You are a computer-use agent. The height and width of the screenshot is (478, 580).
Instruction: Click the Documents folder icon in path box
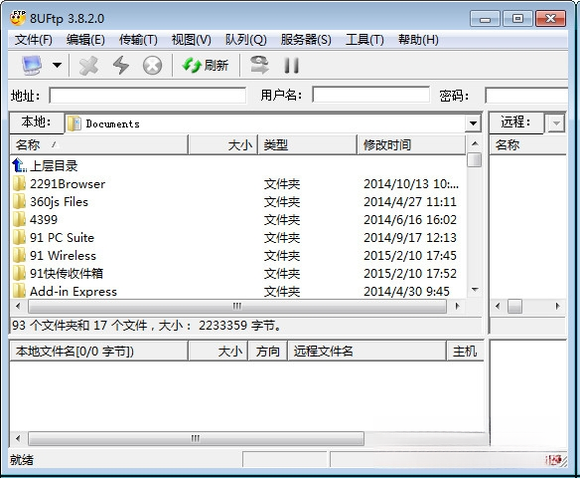74,124
